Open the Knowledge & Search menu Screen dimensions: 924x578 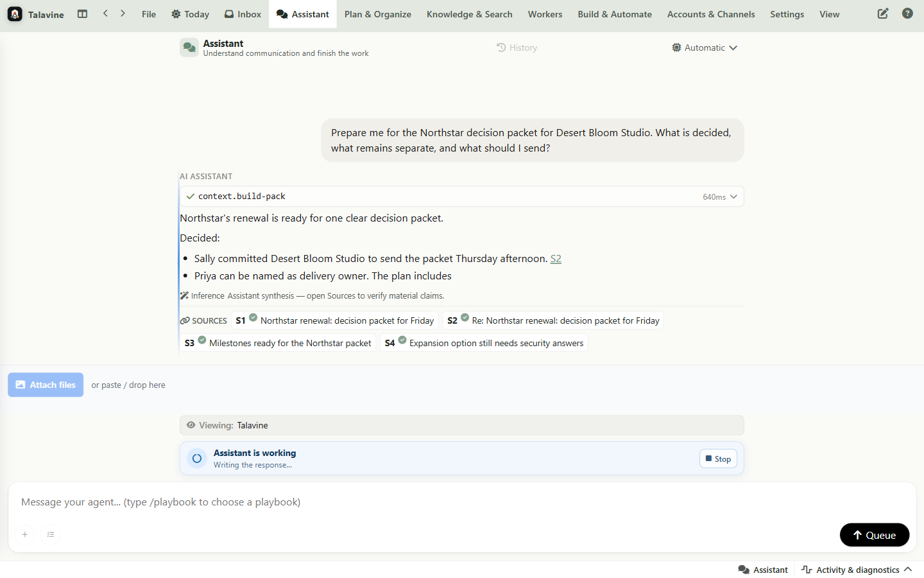tap(470, 14)
